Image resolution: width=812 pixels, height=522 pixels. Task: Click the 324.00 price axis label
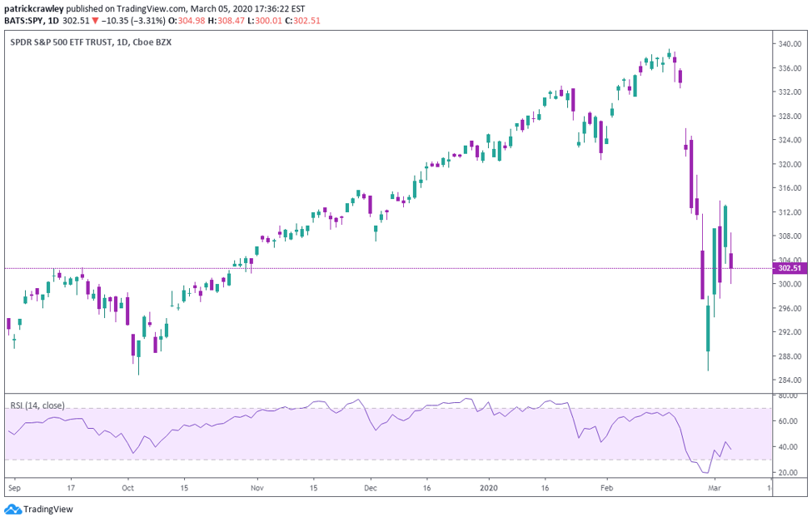tap(790, 140)
